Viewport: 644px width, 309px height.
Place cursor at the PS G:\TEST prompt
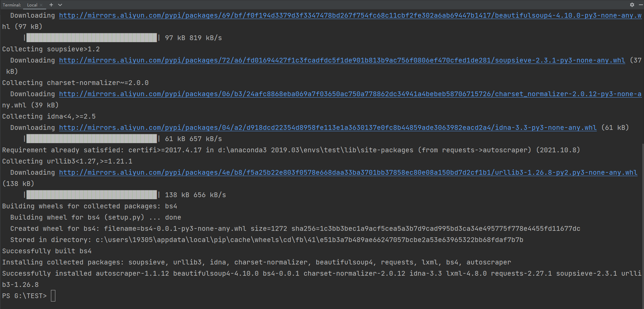point(53,296)
